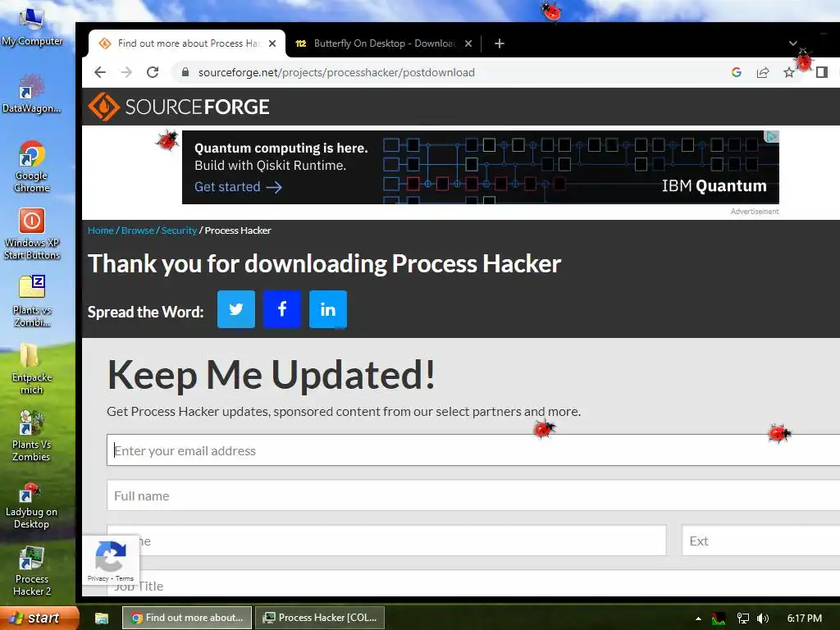Close the Butterfly On Desktop tab

click(x=468, y=43)
